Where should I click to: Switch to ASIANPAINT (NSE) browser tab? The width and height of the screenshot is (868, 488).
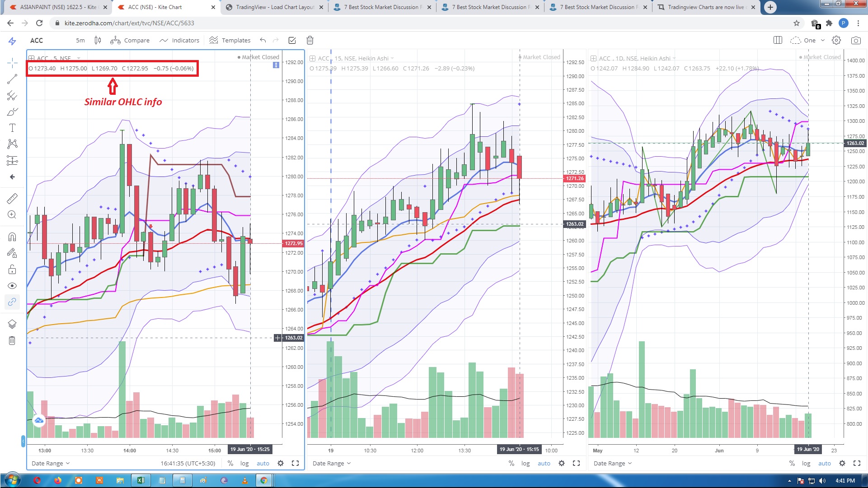click(59, 7)
